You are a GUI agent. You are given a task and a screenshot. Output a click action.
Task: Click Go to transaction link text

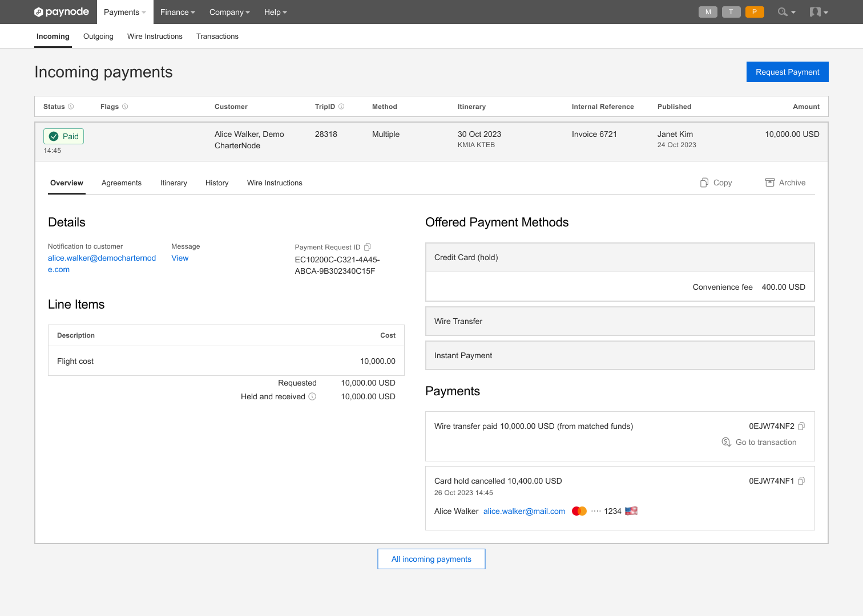(766, 442)
